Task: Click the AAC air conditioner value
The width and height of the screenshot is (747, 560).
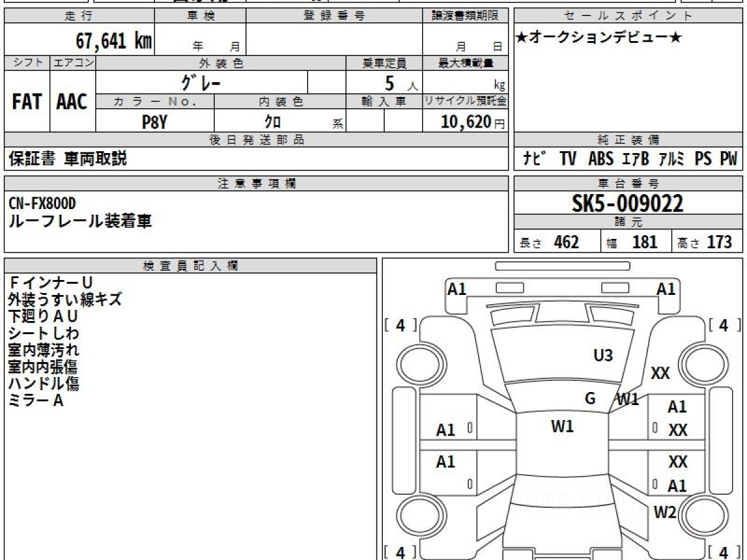Action: coord(72,102)
